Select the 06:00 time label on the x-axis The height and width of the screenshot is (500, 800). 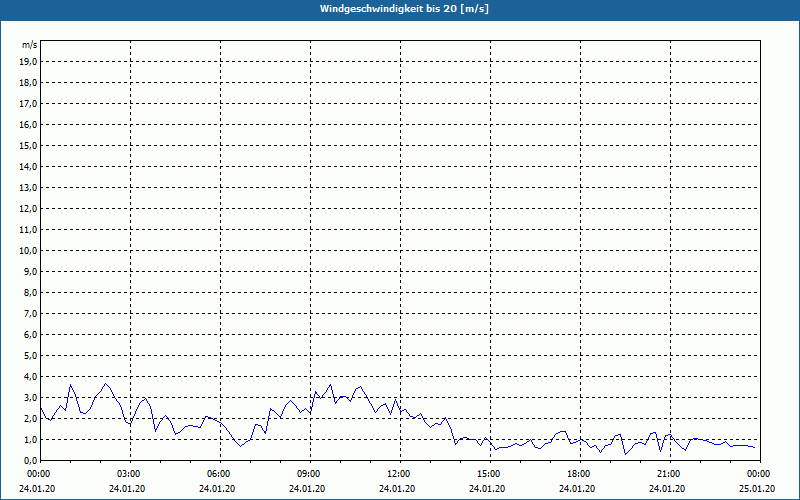tap(218, 474)
